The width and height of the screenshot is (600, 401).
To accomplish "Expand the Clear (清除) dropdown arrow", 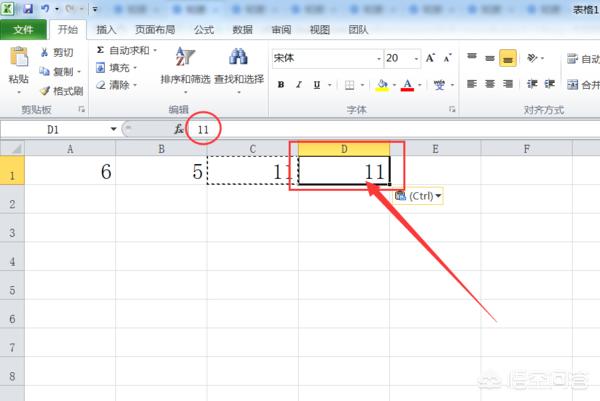I will (x=135, y=85).
